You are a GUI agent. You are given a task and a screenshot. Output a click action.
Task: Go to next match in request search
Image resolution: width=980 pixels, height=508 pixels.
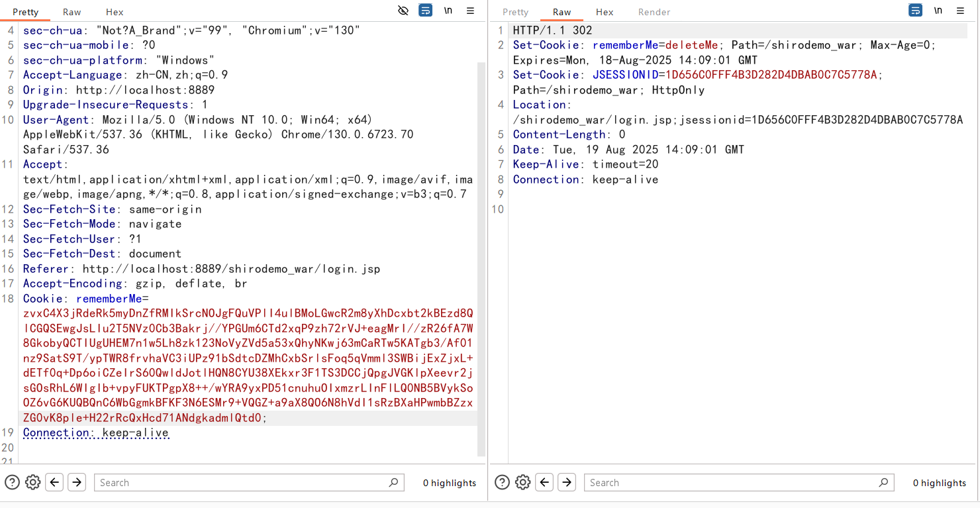tap(77, 482)
